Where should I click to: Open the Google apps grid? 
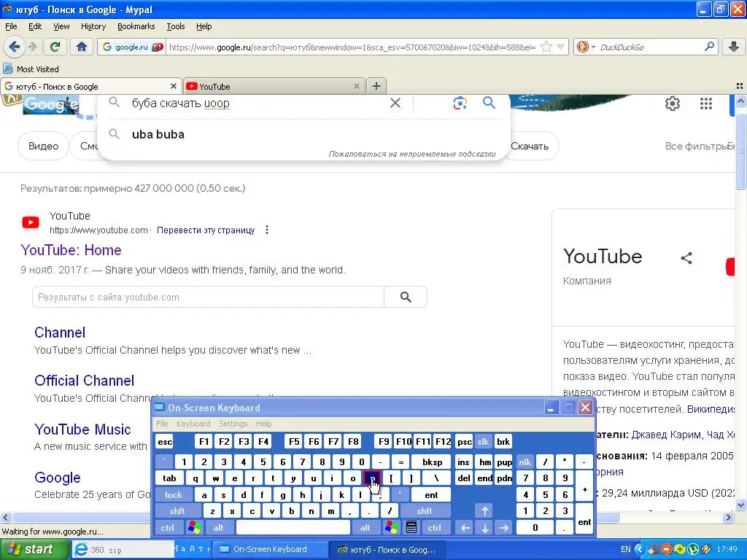(706, 104)
